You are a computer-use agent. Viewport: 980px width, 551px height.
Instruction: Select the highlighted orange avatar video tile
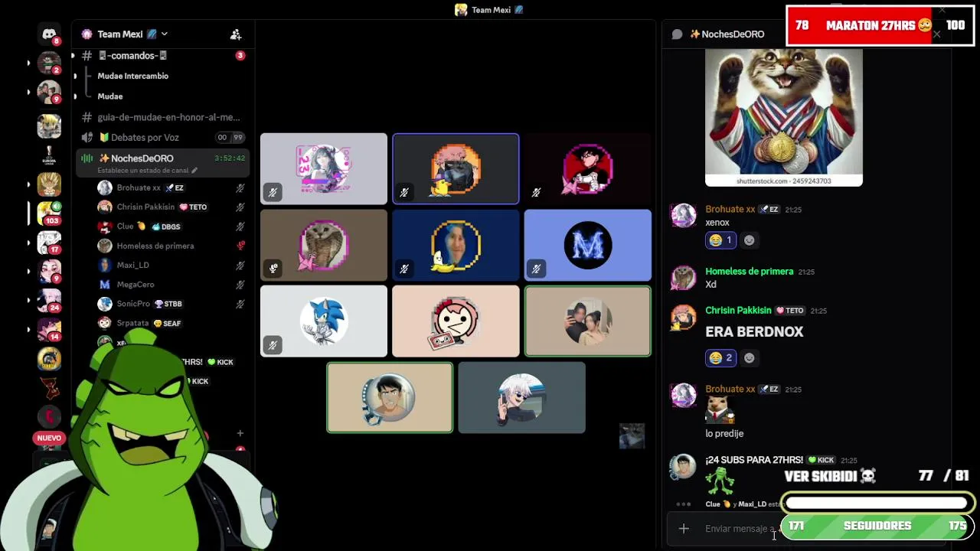click(456, 169)
